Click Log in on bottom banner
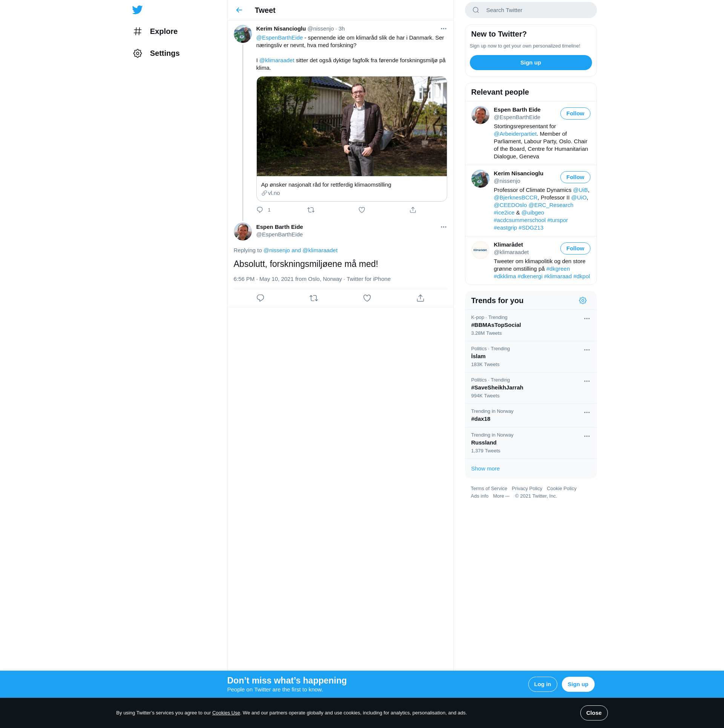The height and width of the screenshot is (728, 724). (x=542, y=684)
